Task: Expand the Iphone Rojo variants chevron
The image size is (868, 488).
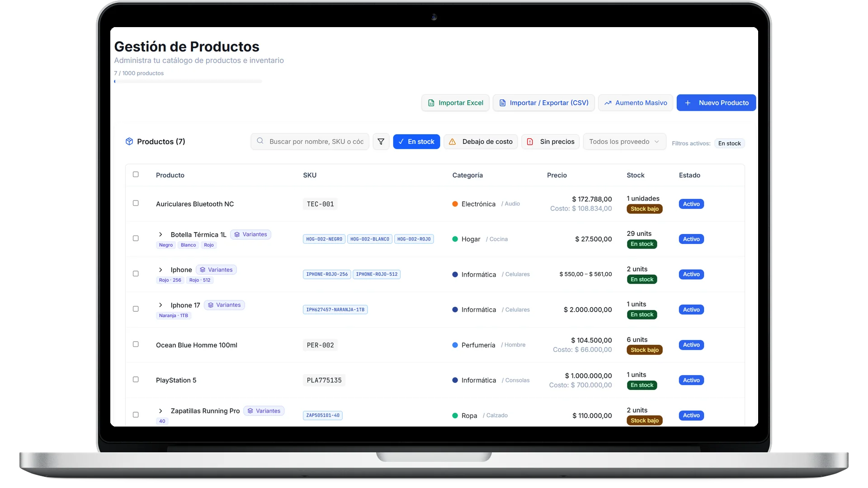Action: click(160, 270)
